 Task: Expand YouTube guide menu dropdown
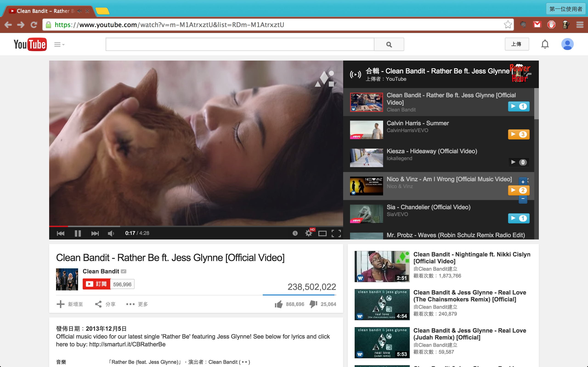coord(59,44)
